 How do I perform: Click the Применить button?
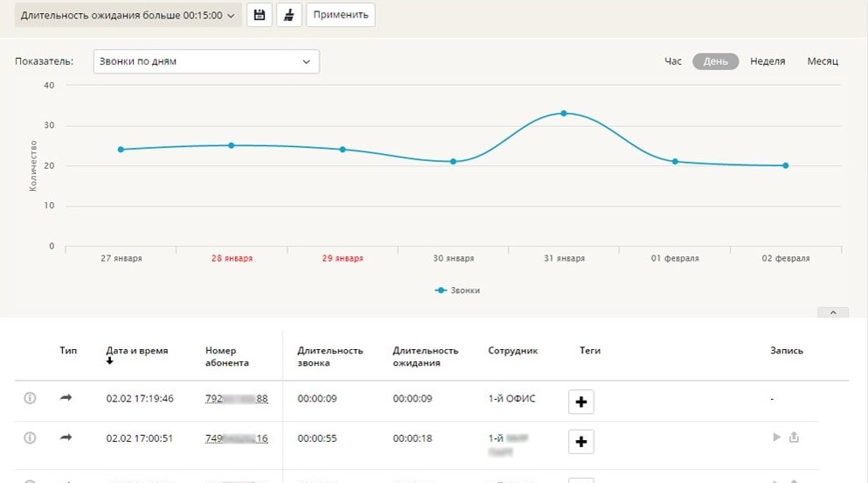(x=340, y=15)
